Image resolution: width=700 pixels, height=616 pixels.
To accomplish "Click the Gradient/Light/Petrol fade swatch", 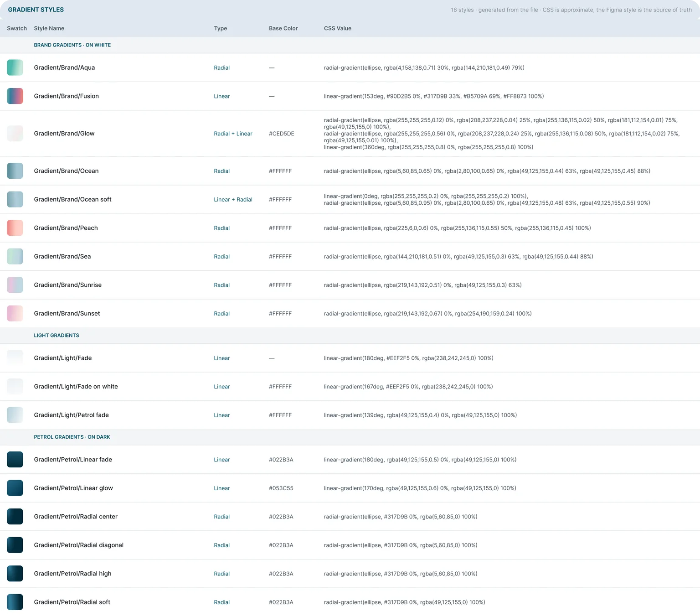I will pos(15,415).
